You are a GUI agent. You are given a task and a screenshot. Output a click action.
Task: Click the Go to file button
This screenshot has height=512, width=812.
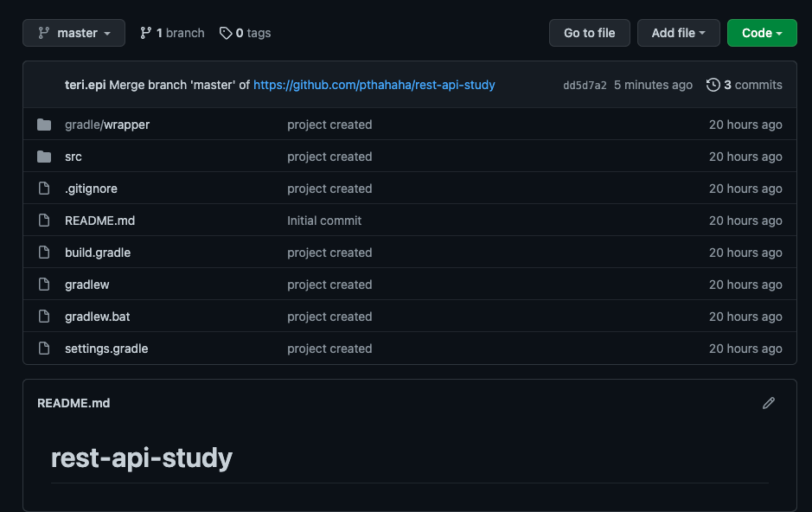click(x=589, y=33)
